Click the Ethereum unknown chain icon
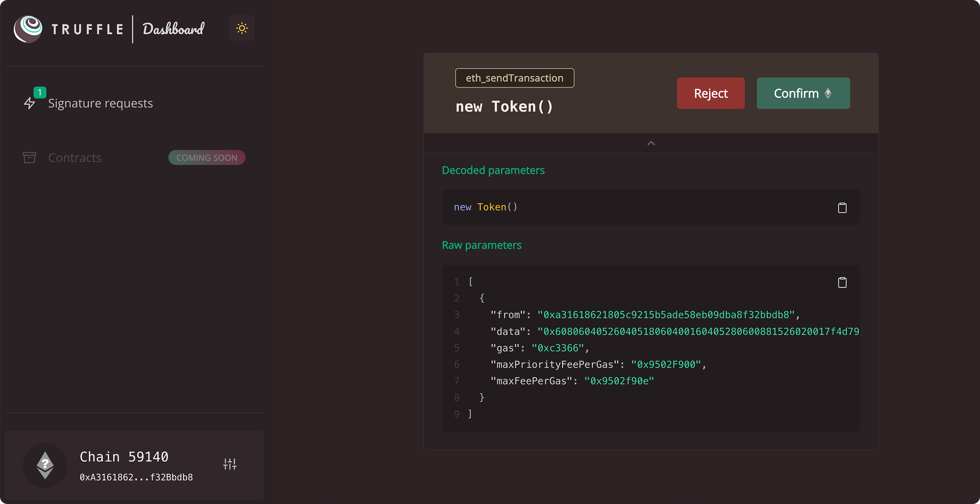The width and height of the screenshot is (980, 504). (45, 465)
